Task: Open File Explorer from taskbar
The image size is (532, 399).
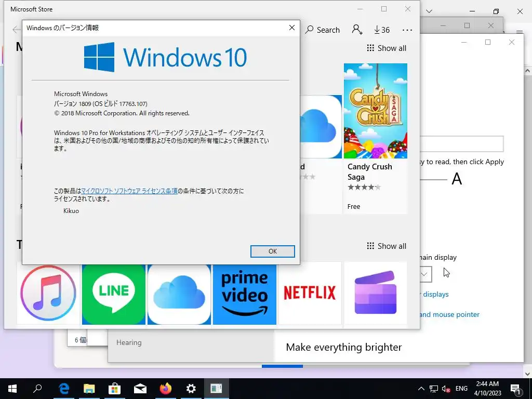Action: point(89,389)
